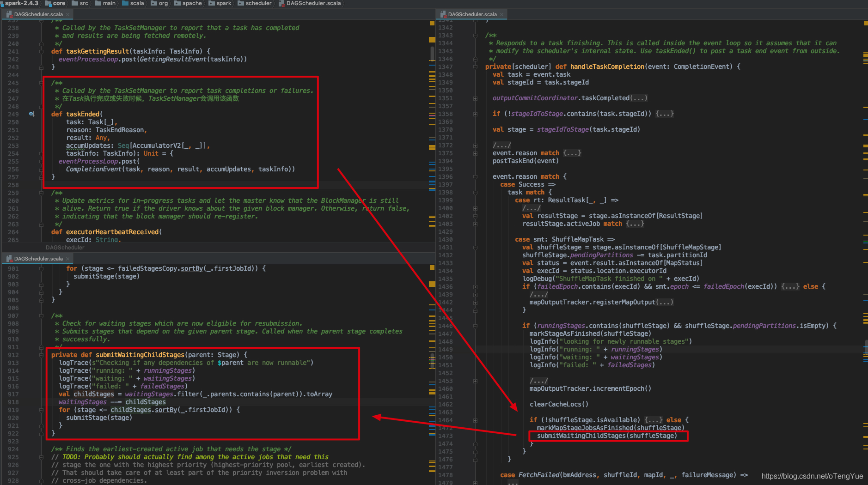
Task: Expand {...} before else on failedEpoch line
Action: (x=790, y=286)
